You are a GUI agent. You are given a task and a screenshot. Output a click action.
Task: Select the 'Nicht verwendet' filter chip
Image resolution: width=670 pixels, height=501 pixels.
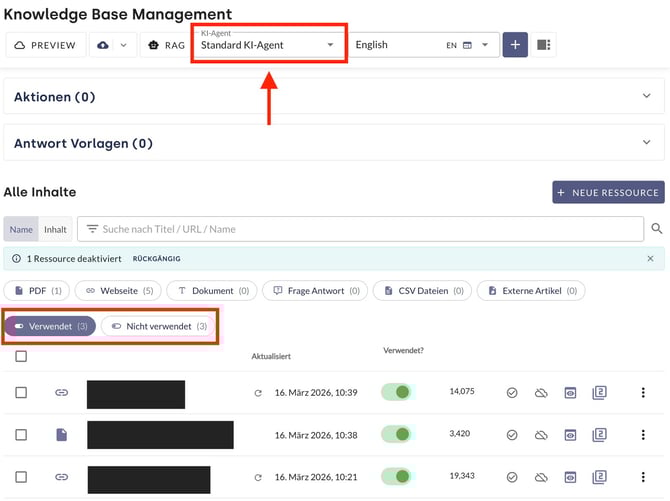coord(159,326)
